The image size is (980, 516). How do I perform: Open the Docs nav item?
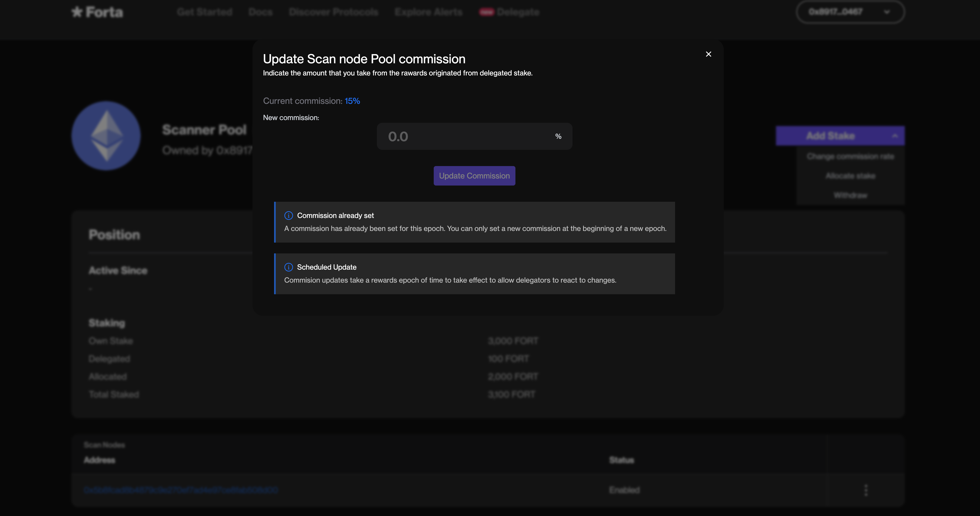pyautogui.click(x=261, y=12)
